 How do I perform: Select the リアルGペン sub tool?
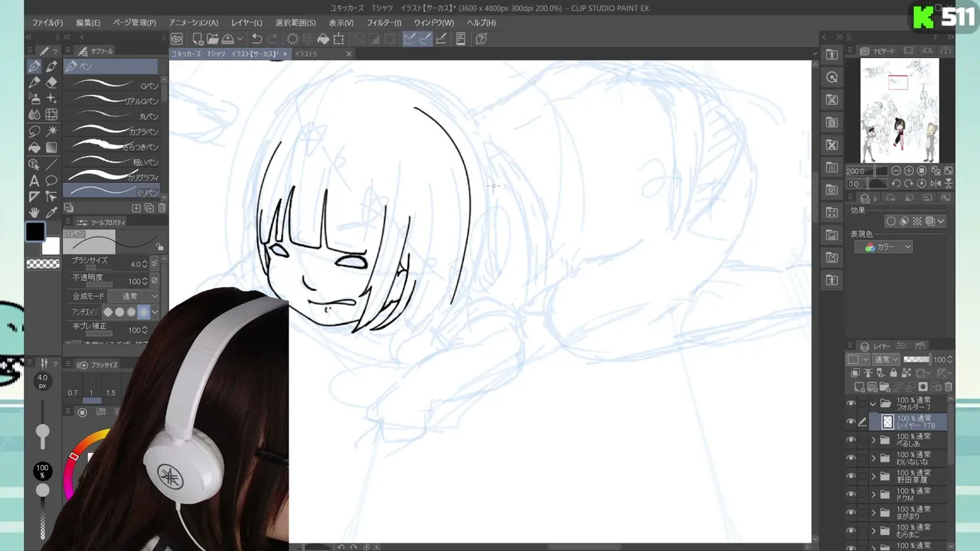click(113, 100)
